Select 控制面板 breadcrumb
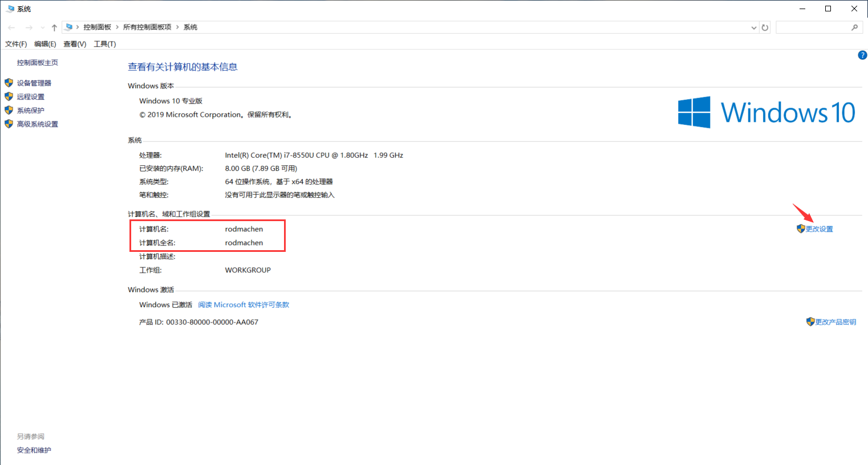The width and height of the screenshot is (868, 465). pos(97,27)
